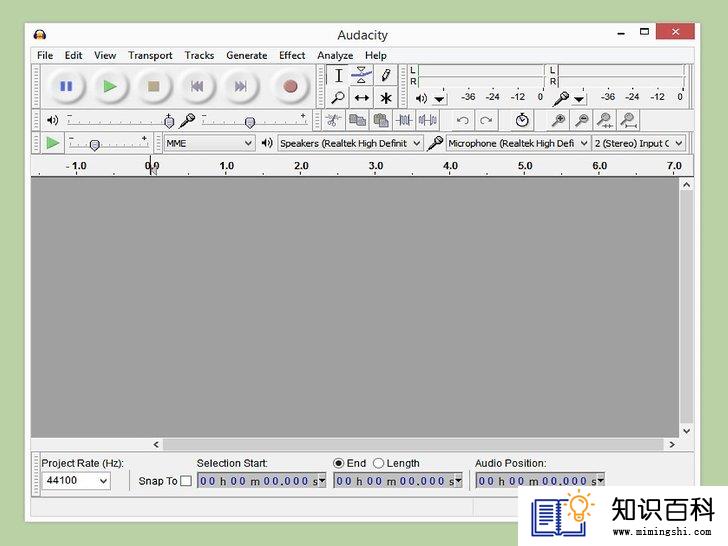The image size is (728, 546).
Task: Start recording with the Record button
Action: coord(290,86)
